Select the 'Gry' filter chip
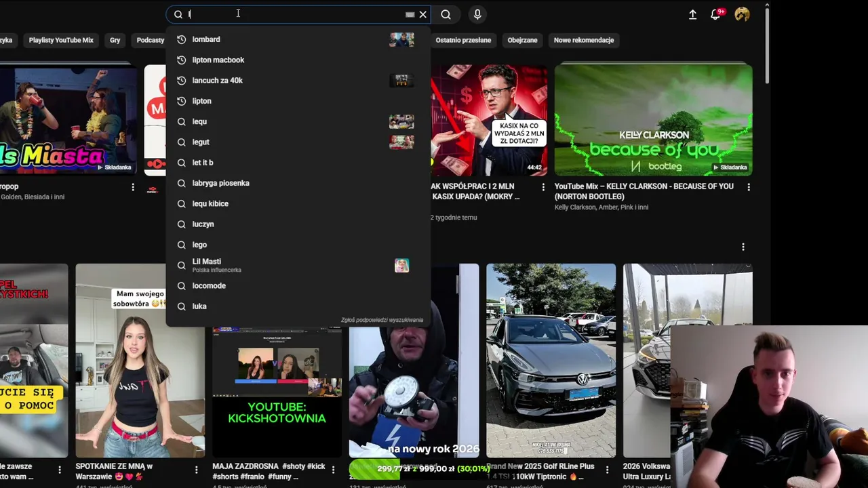This screenshot has height=488, width=868. click(x=115, y=40)
